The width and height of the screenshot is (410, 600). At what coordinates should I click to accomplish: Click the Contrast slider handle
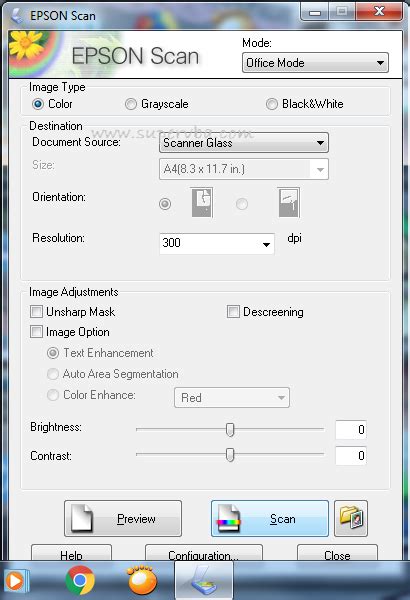click(x=230, y=455)
